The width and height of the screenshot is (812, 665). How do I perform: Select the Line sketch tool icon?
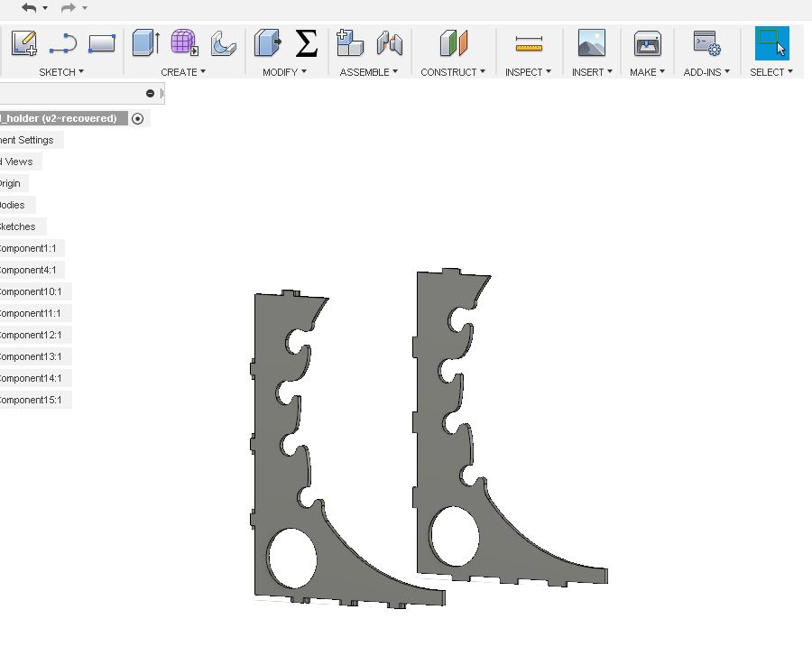(63, 43)
